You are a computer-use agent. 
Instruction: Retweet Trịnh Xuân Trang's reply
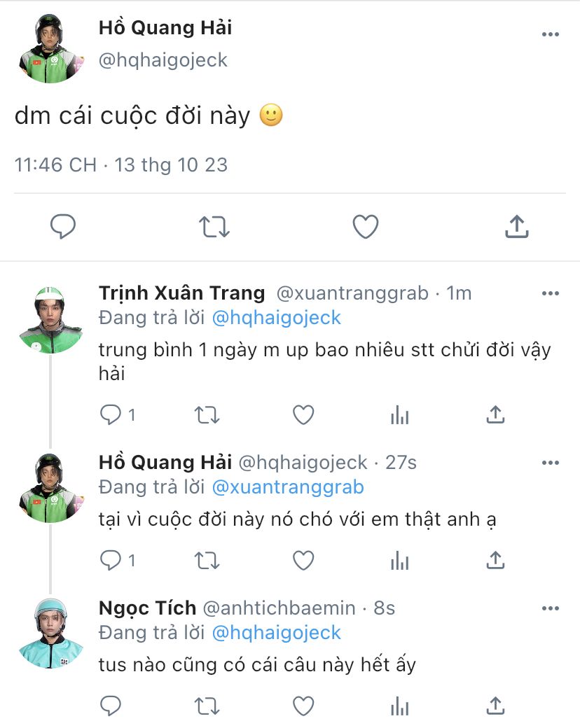pyautogui.click(x=207, y=415)
